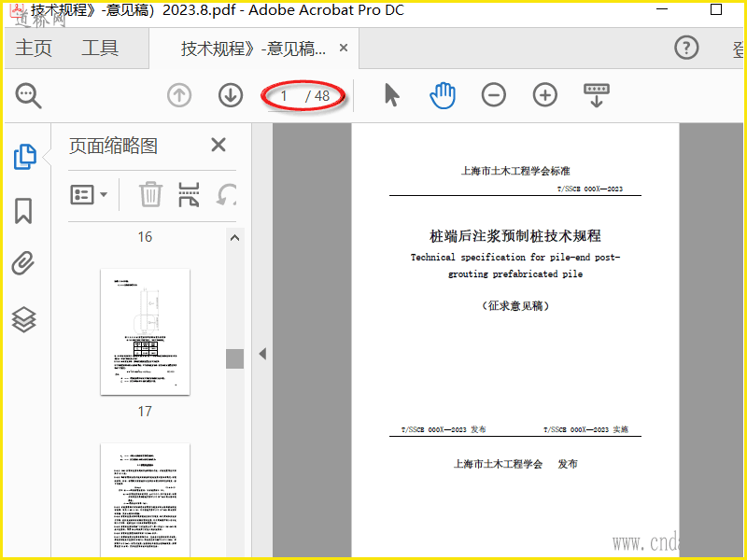Screen dimensions: 747x560
Task: Toggle the page thumbnails sidebar icon
Action: point(25,157)
